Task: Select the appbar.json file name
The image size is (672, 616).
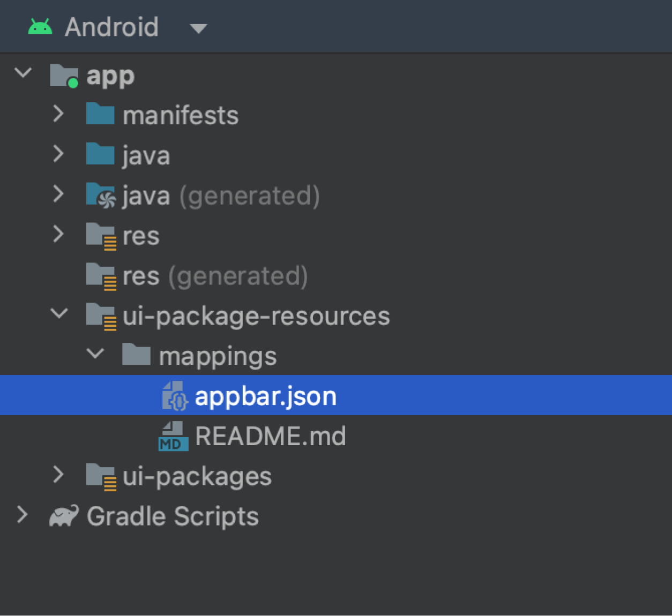Action: pyautogui.click(x=266, y=397)
